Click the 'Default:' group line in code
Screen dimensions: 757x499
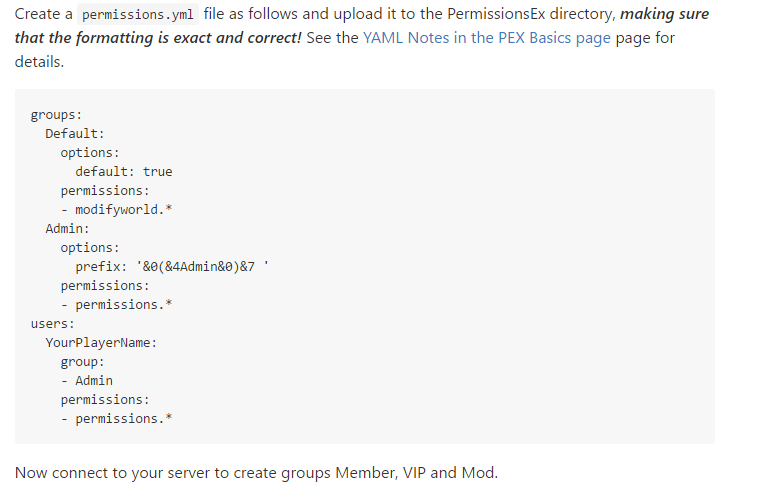coord(75,134)
